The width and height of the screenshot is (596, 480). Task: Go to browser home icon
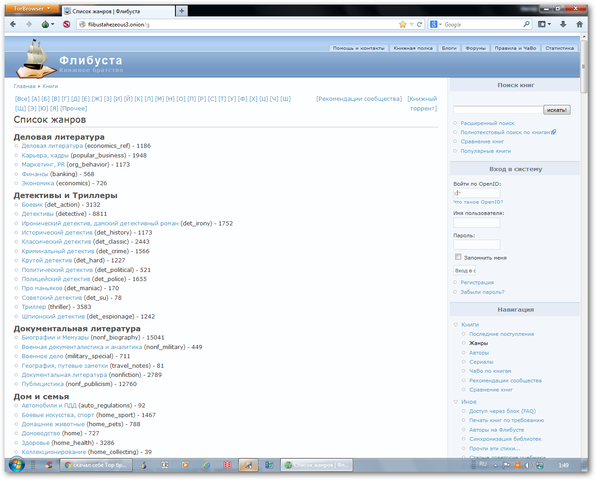(x=579, y=24)
